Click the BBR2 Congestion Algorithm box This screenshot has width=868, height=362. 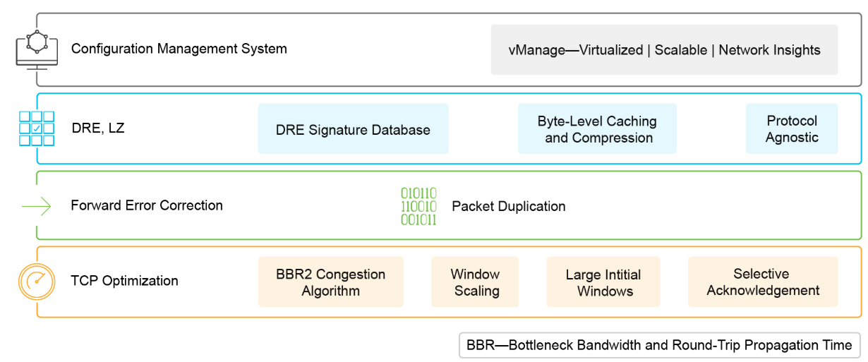coord(330,282)
